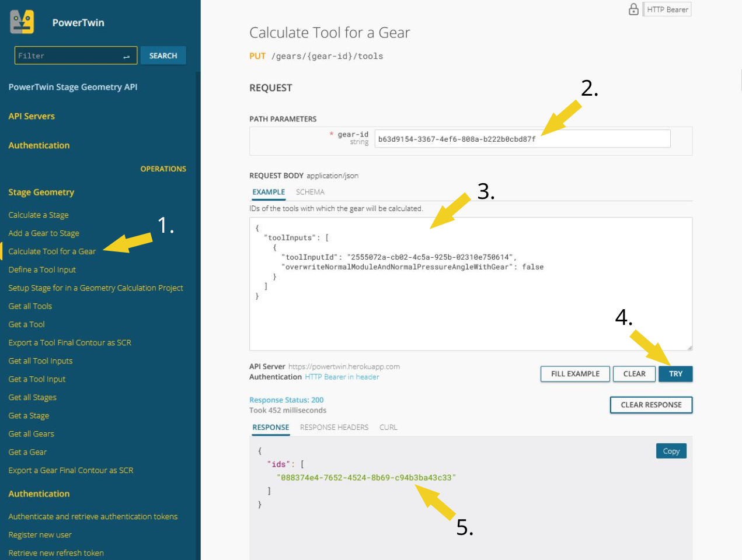
Task: Click the lock icon beside HTTP Bearer
Action: pyautogui.click(x=633, y=9)
